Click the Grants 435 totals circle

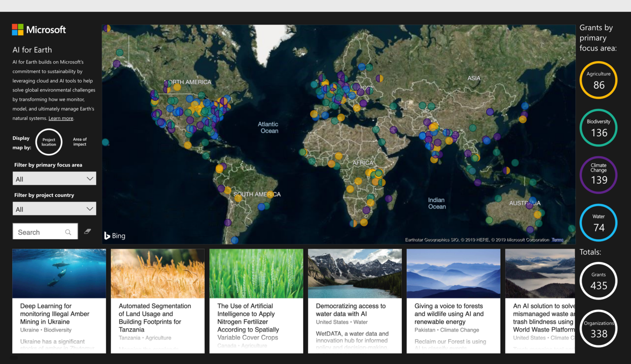[598, 281]
